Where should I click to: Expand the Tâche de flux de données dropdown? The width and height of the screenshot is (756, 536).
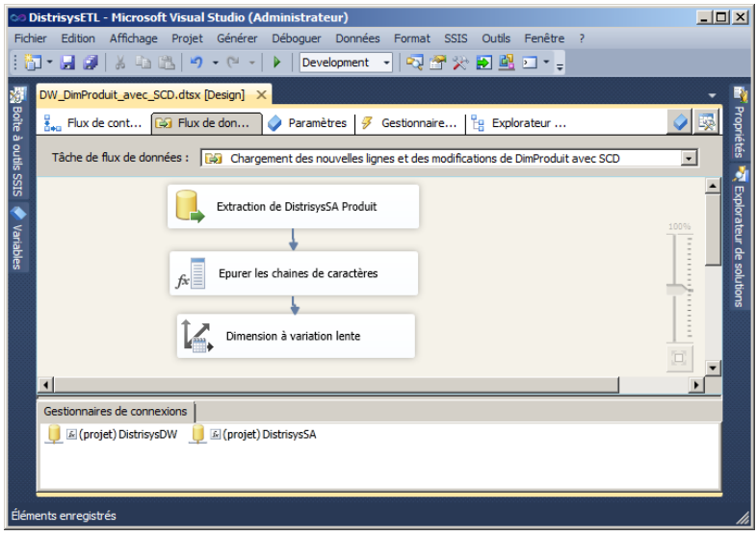[x=689, y=158]
